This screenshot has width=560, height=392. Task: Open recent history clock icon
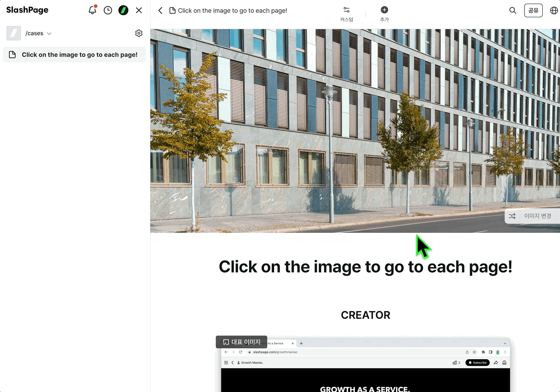(108, 10)
